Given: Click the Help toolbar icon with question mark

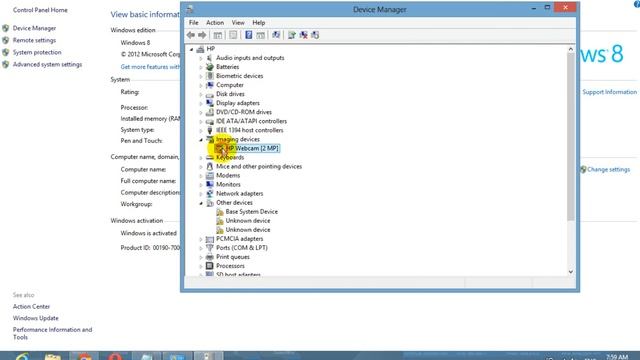Looking at the screenshot, I should (249, 35).
